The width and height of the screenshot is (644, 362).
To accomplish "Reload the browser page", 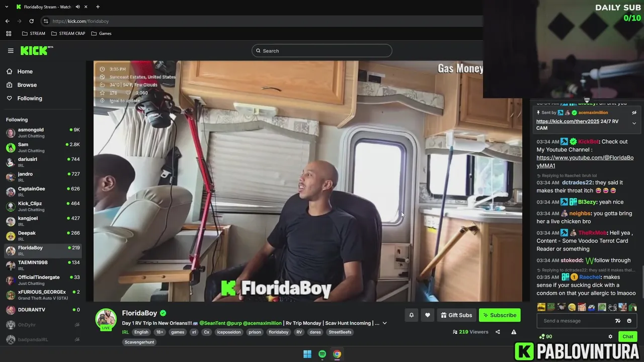I will point(31,21).
